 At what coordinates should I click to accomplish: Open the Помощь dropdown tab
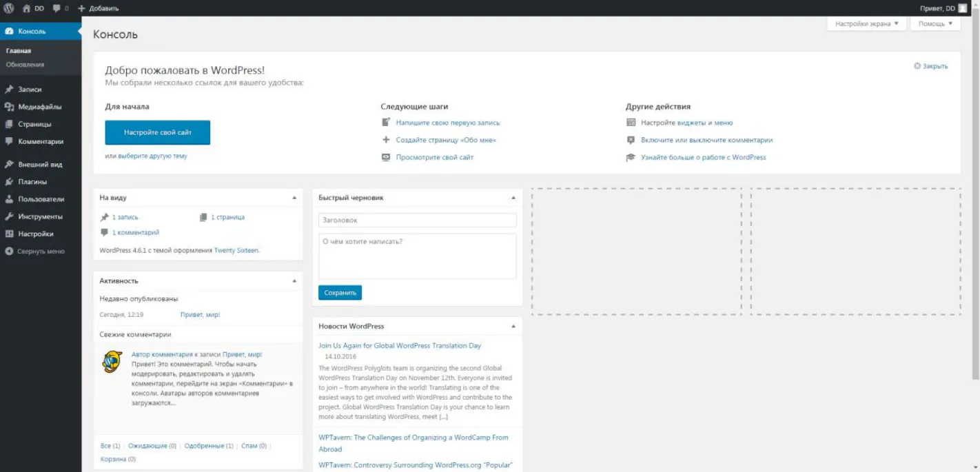935,23
